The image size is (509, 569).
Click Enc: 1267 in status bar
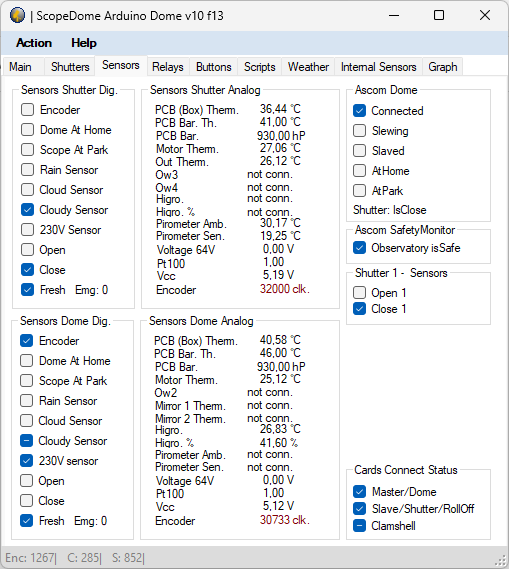point(31,558)
